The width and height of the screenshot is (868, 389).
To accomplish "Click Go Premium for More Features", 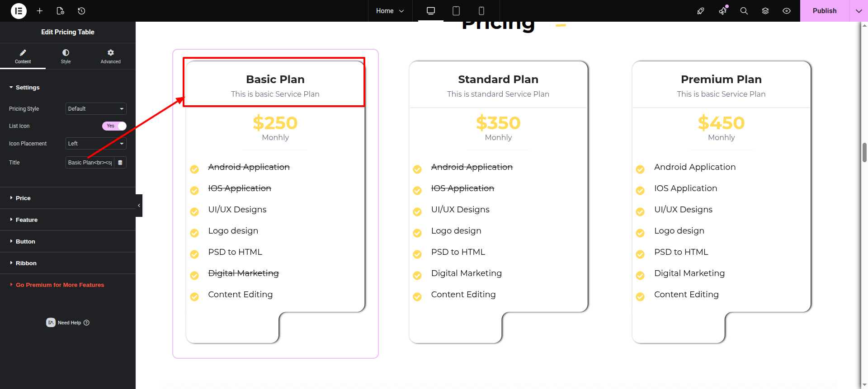I will tap(60, 285).
